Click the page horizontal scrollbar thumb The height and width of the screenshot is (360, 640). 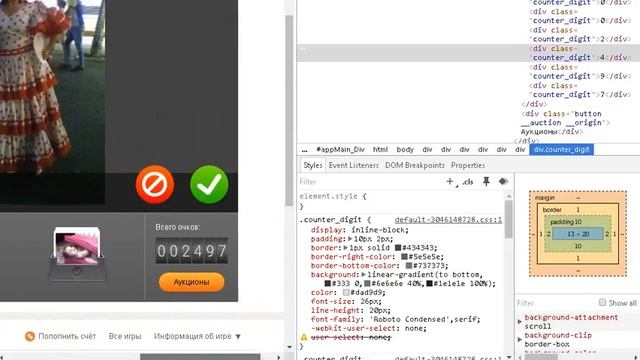tap(200, 357)
